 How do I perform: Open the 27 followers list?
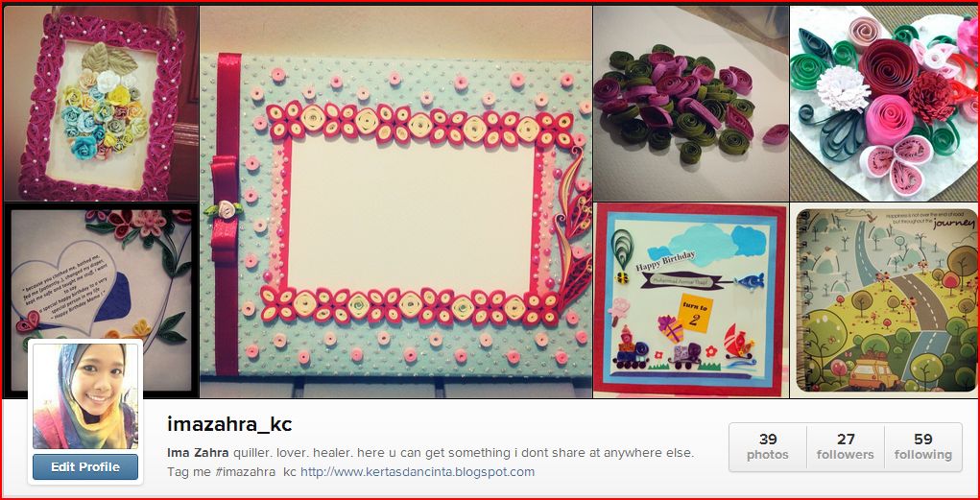[846, 447]
